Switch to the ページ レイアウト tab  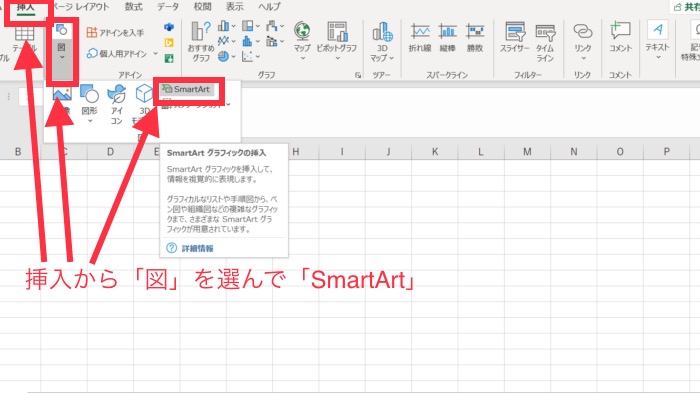pos(81,7)
